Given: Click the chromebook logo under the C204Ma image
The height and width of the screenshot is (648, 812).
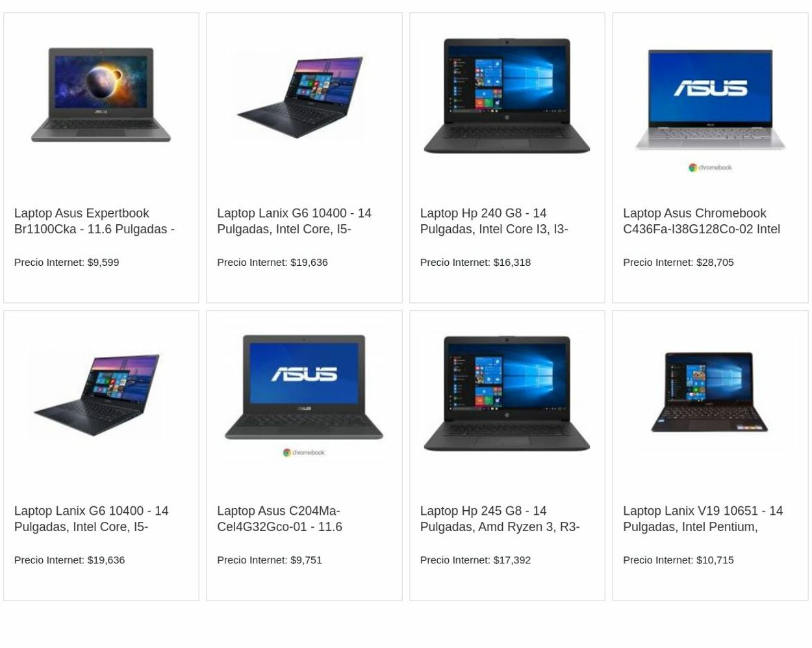Looking at the screenshot, I should [x=304, y=452].
